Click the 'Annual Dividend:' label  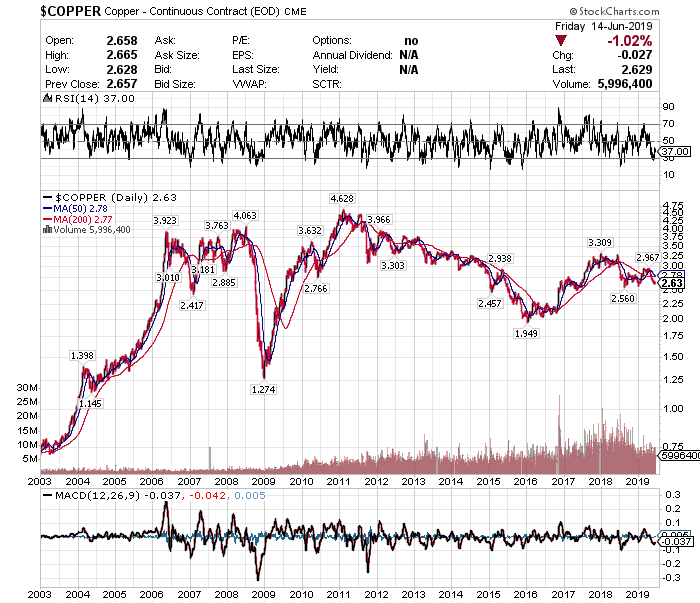(352, 55)
